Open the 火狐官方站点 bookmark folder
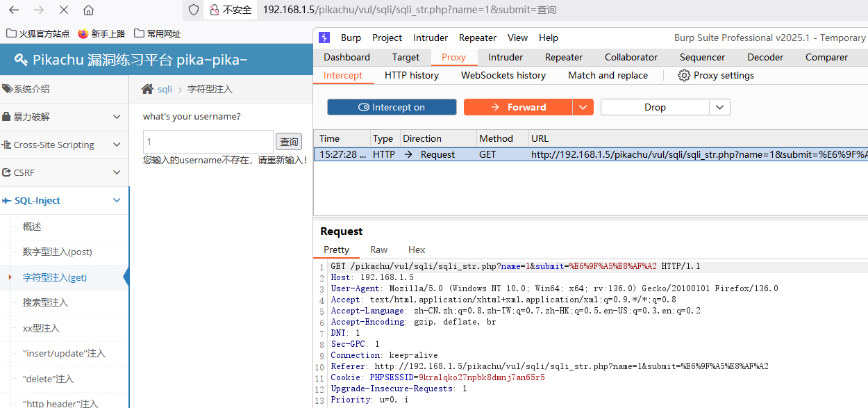This screenshot has height=408, width=868. (37, 33)
